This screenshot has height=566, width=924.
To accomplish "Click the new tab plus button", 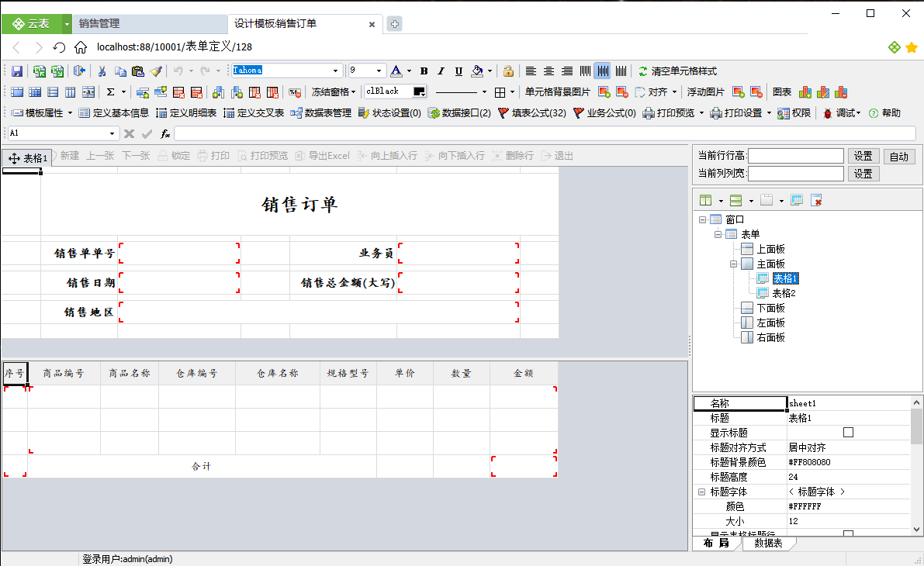I will pos(395,24).
